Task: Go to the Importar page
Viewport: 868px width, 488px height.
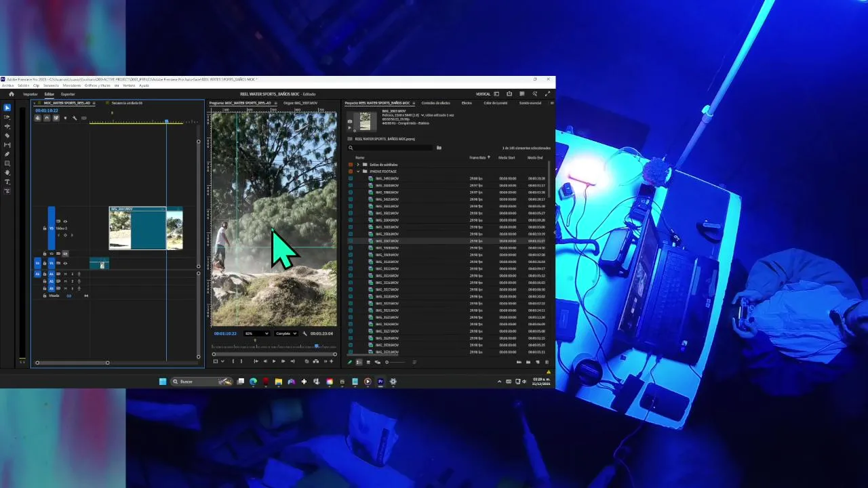Action: (31, 94)
